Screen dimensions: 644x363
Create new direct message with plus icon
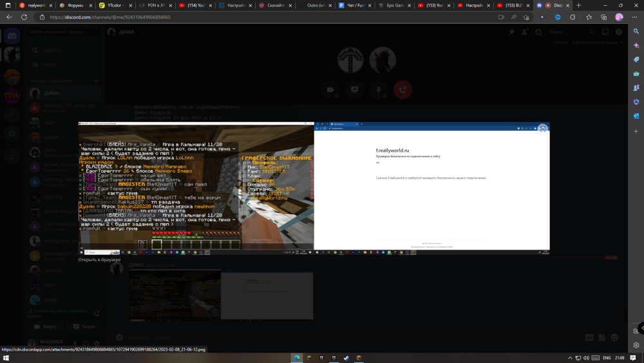(96, 81)
